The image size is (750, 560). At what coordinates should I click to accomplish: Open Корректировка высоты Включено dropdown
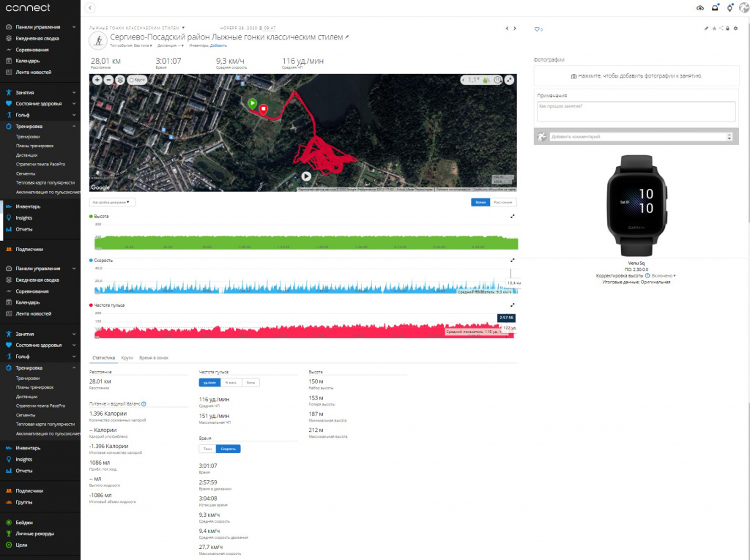tap(664, 276)
